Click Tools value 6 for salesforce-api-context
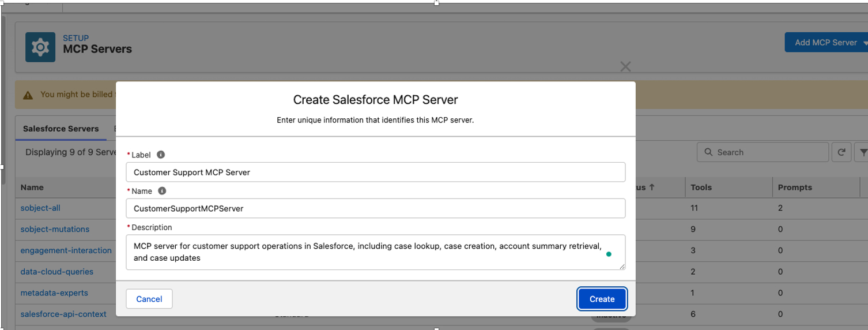The image size is (868, 330). pos(693,314)
